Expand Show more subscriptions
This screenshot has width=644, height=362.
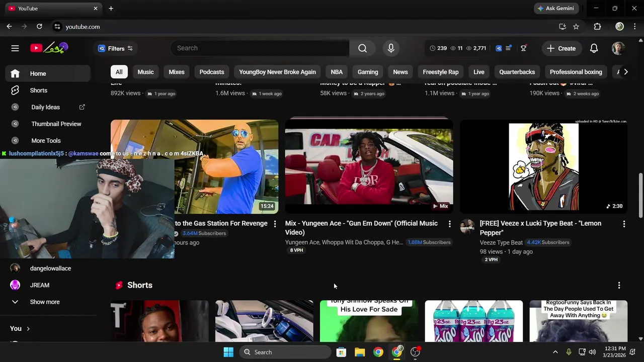coord(48,302)
